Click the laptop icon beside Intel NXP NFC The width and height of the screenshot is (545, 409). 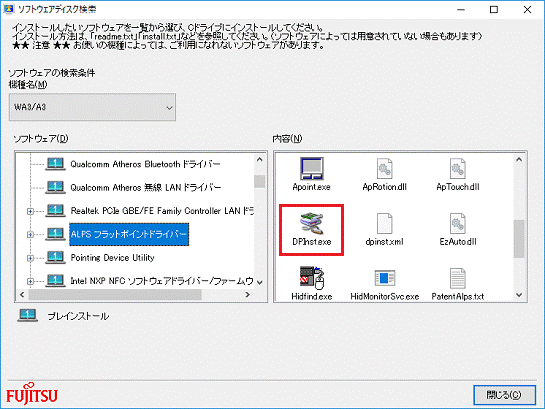click(x=55, y=280)
